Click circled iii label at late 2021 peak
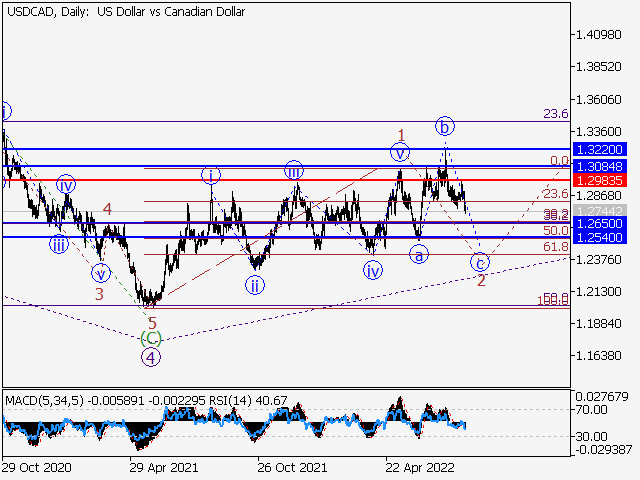640x480 pixels. pos(294,171)
